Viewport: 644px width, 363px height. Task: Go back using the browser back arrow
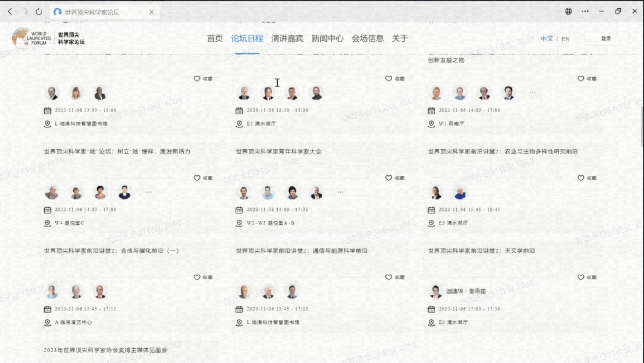click(10, 11)
